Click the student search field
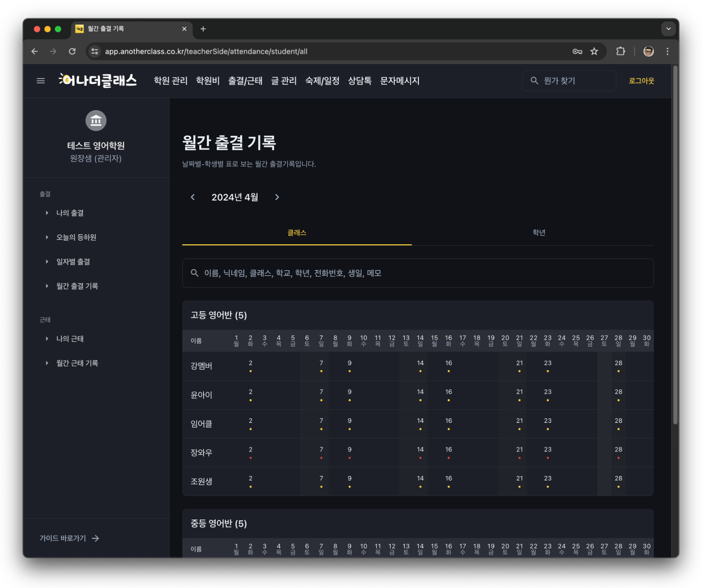This screenshot has height=588, width=702. point(418,273)
